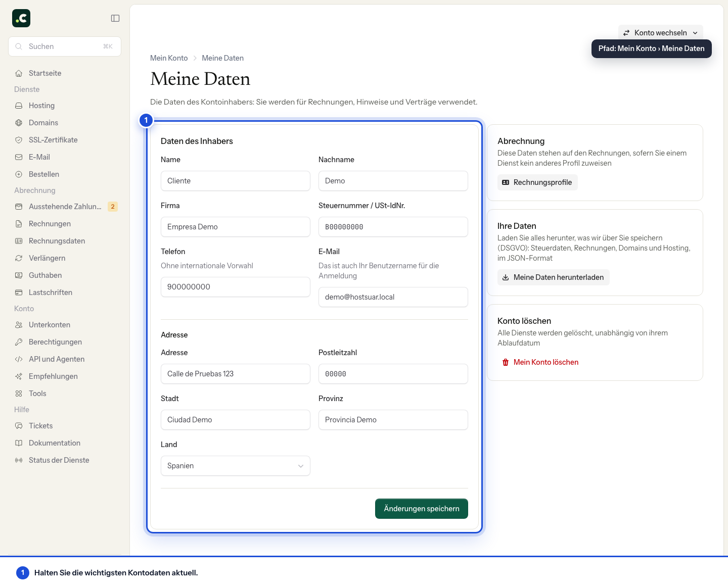Click the E-Mail envelope icon
The height and width of the screenshot is (588, 728).
coord(19,157)
